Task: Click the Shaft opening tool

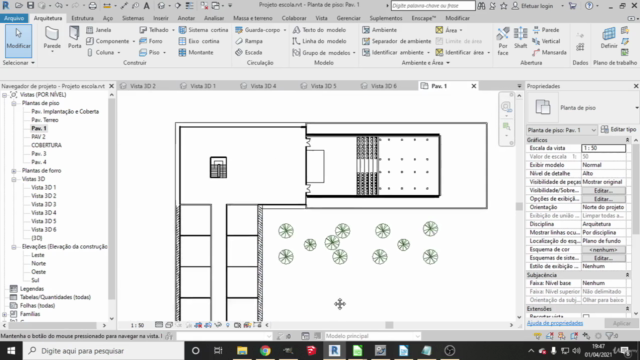Action: click(520, 38)
